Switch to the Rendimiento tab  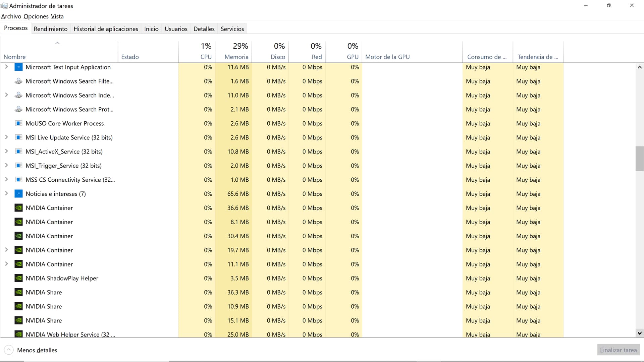click(x=51, y=29)
